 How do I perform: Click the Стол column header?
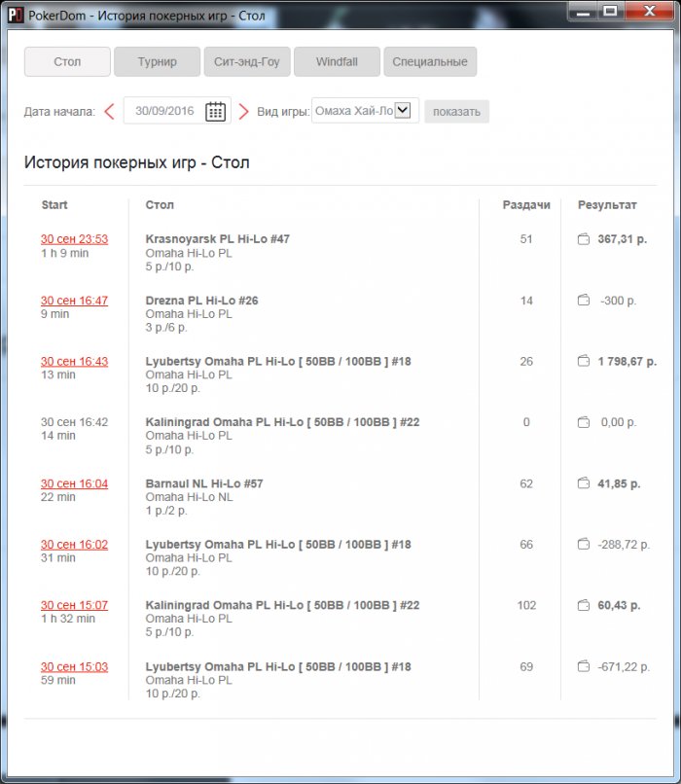click(x=160, y=204)
